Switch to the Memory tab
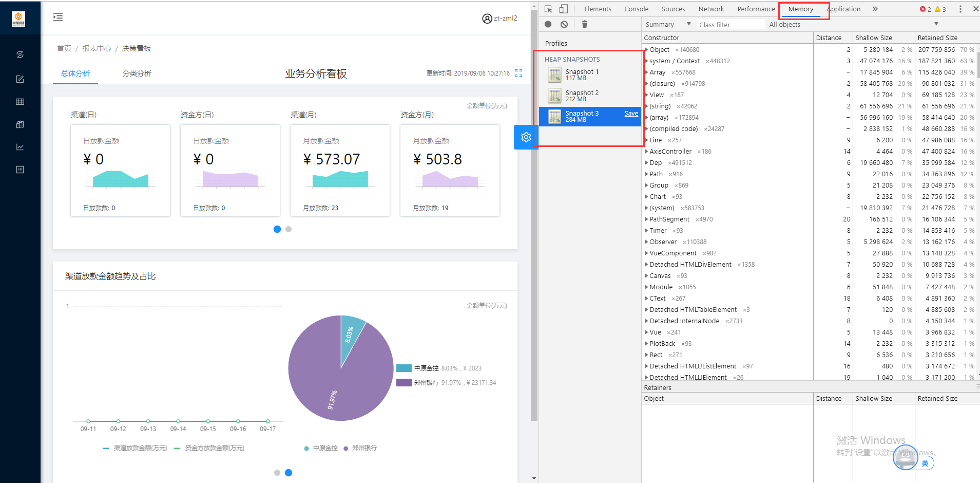Image resolution: width=980 pixels, height=483 pixels. tap(801, 9)
